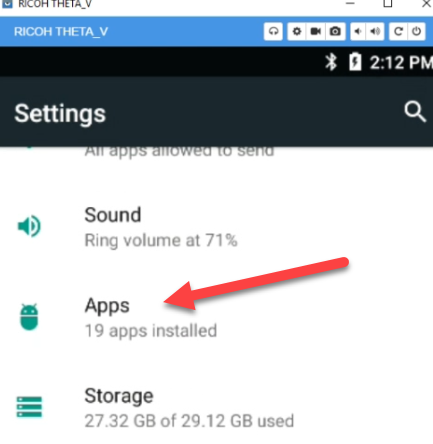Screen dimensions: 433x444
Task: Raise the volume with the volume up icon
Action: tap(375, 32)
